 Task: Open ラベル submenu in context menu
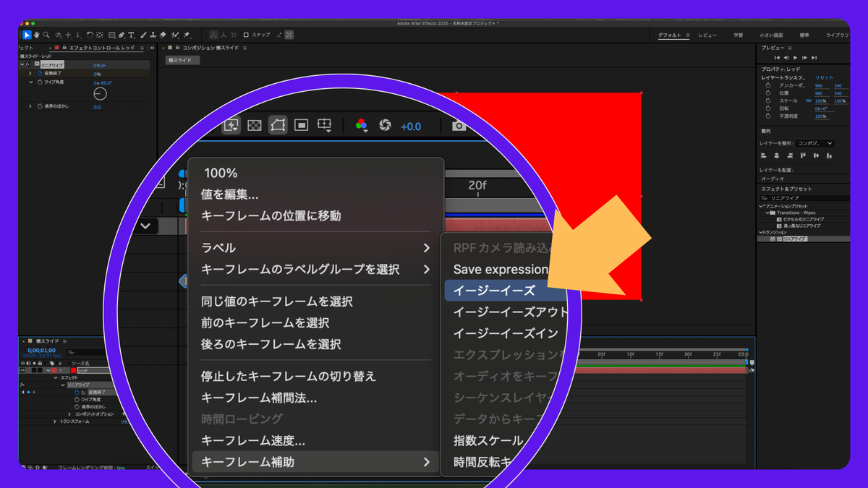[x=315, y=248]
